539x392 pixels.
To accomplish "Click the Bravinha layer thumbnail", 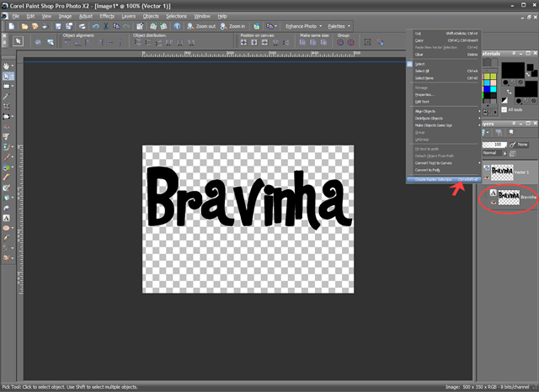I will [x=509, y=198].
